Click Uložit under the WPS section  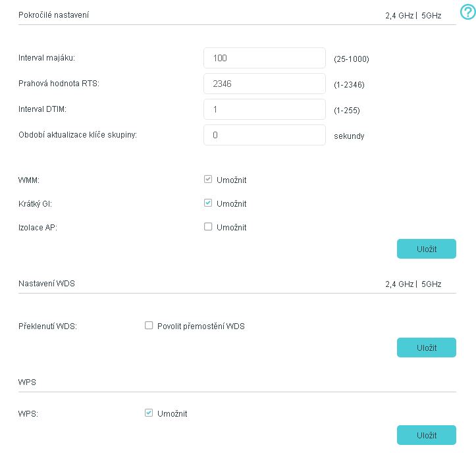426,435
